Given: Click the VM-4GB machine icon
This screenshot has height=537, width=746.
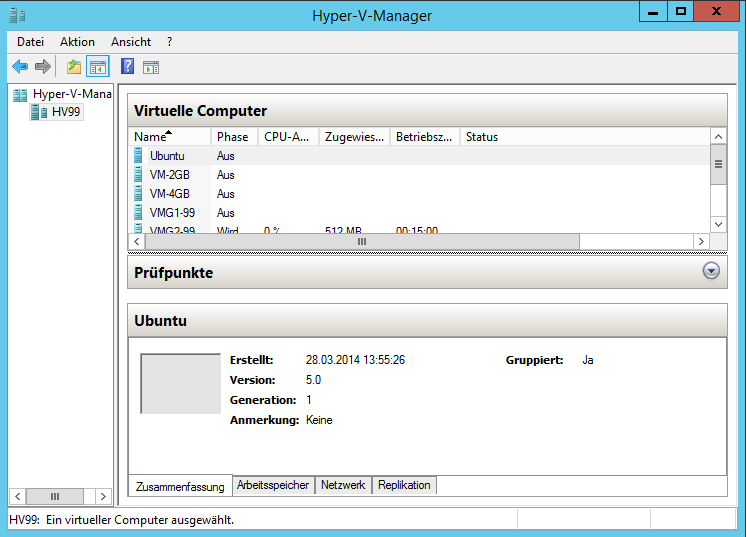Looking at the screenshot, I should [138, 194].
